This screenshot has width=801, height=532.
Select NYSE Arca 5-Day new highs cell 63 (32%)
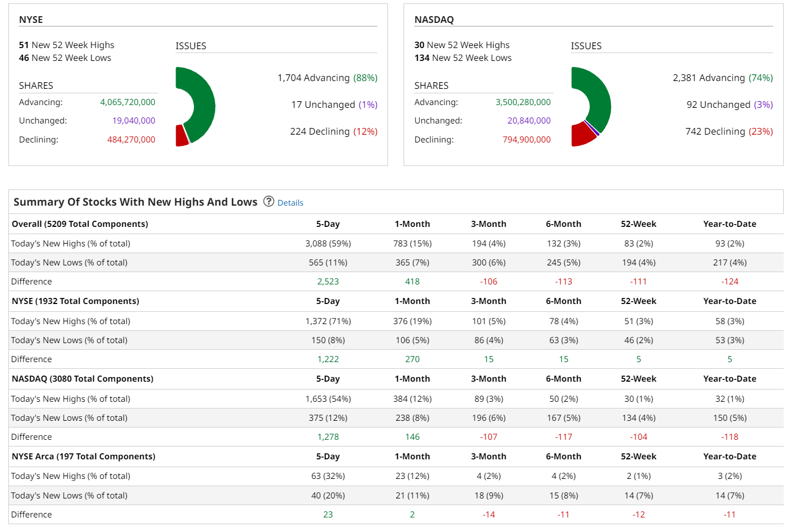[x=328, y=476]
